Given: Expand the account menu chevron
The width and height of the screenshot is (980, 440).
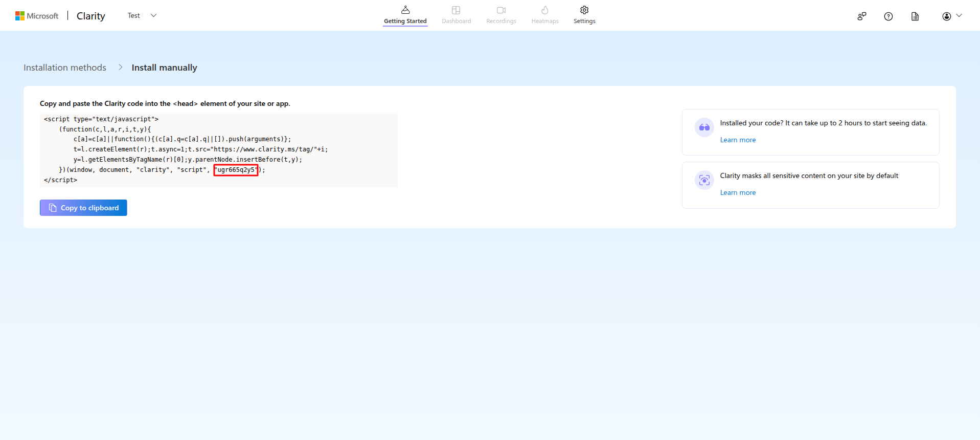Looking at the screenshot, I should pos(959,15).
